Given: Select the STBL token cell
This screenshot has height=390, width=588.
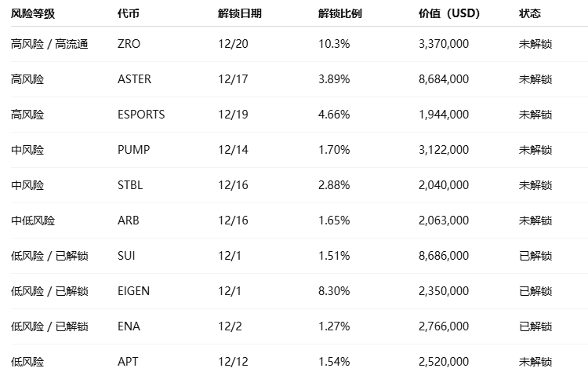Looking at the screenshot, I should [x=130, y=185].
